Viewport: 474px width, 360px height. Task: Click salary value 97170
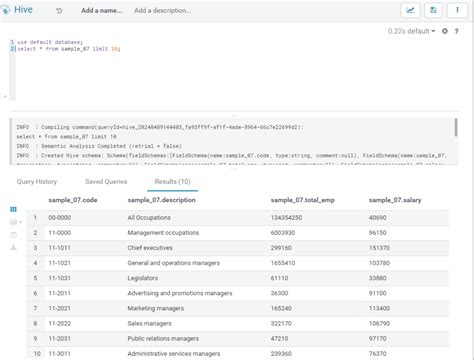click(378, 339)
